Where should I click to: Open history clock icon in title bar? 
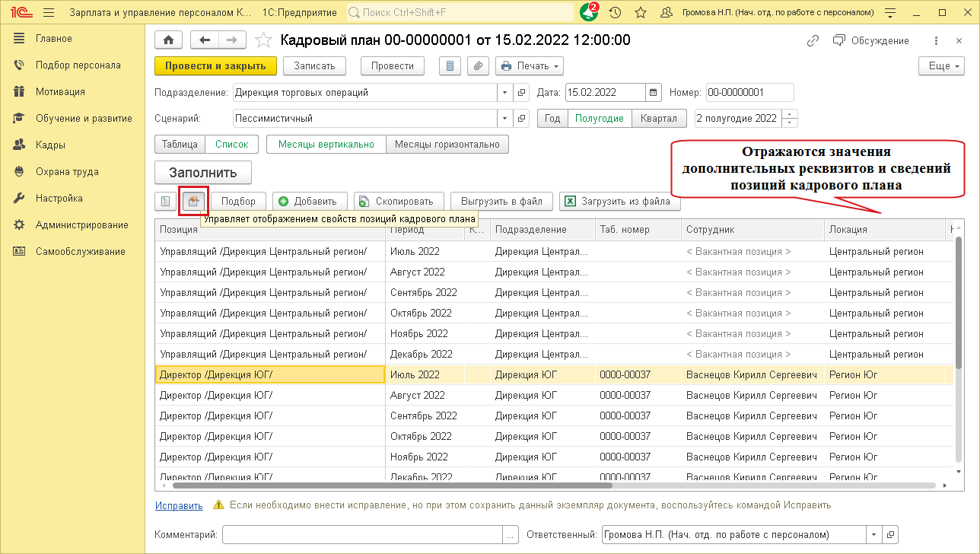(x=615, y=12)
